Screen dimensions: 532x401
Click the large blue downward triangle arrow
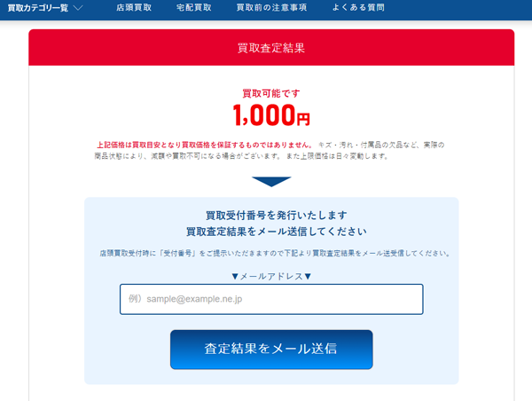pyautogui.click(x=271, y=182)
